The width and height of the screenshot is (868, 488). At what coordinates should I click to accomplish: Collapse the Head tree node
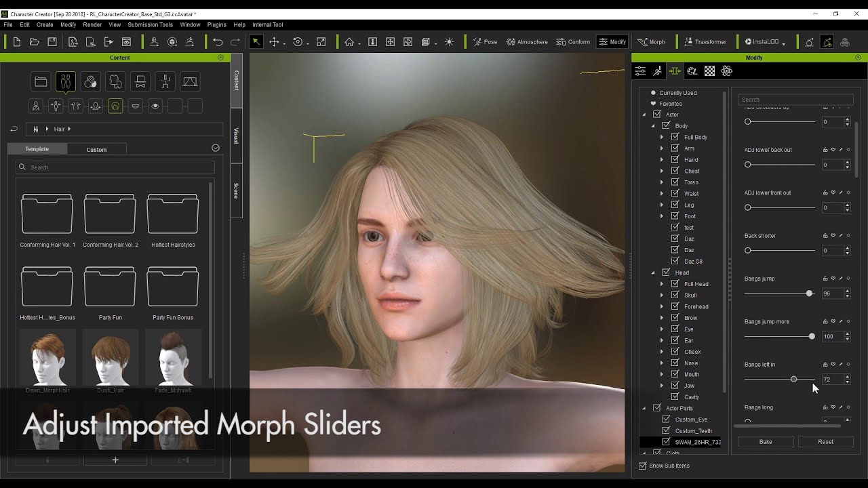click(x=653, y=272)
